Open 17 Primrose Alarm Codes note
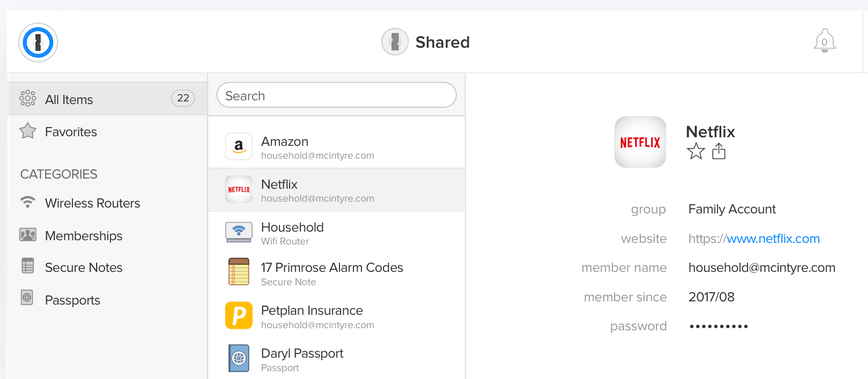The height and width of the screenshot is (379, 868). pos(337,274)
